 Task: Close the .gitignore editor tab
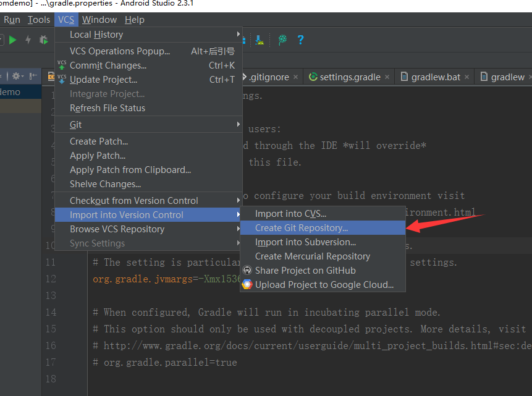click(x=295, y=77)
